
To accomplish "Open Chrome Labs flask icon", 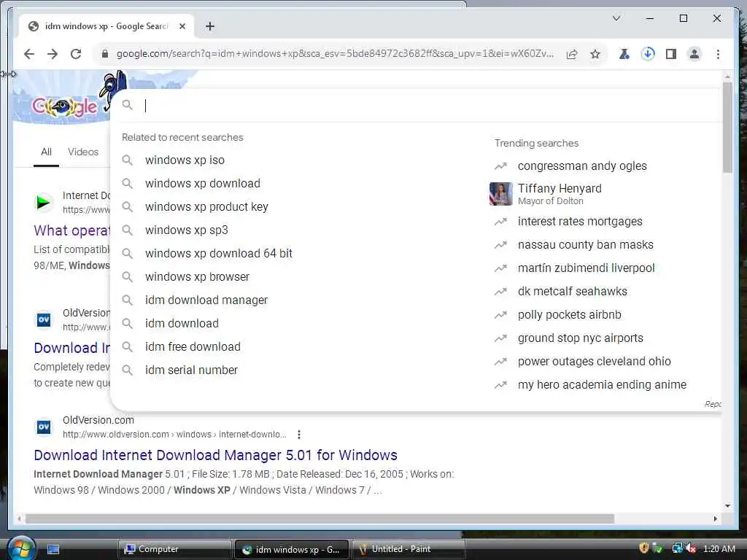I will [x=624, y=54].
